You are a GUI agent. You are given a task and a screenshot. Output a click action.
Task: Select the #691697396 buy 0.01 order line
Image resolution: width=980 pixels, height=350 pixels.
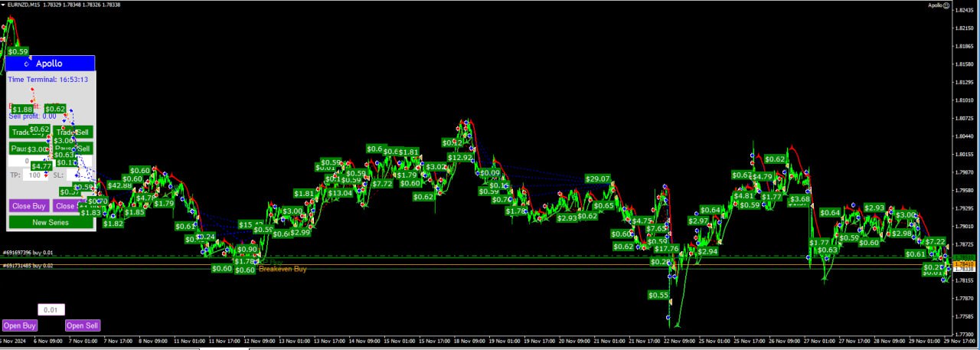[28, 253]
